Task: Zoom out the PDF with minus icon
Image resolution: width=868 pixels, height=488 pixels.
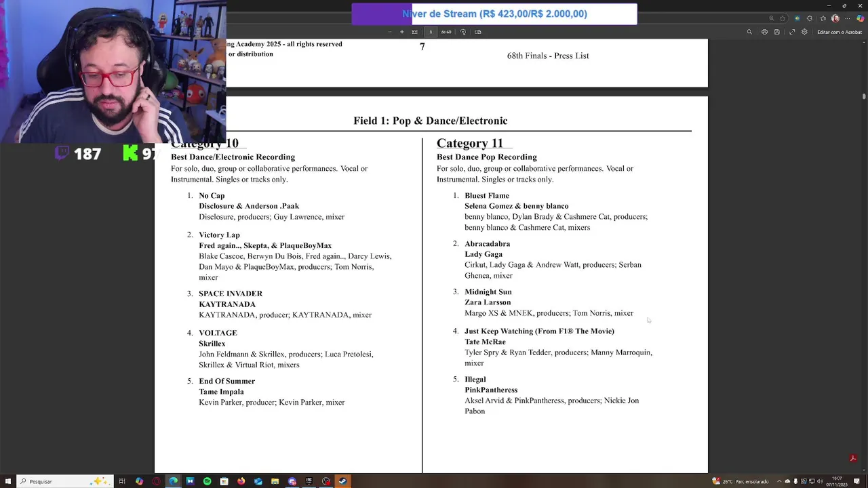Action: 389,32
